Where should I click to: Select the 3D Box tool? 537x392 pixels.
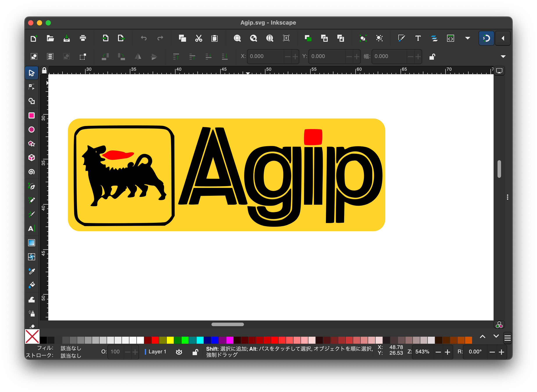pyautogui.click(x=32, y=158)
